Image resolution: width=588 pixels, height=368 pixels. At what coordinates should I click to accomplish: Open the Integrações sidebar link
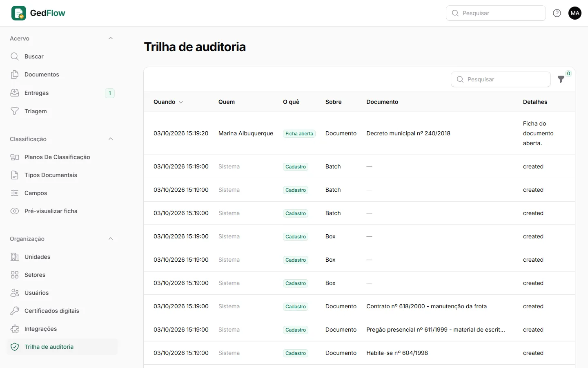[62, 329]
